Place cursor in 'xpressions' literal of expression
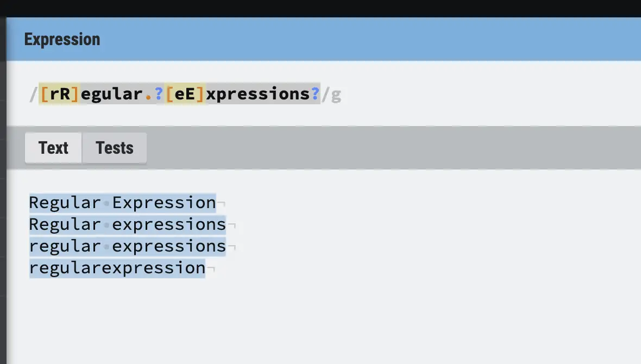This screenshot has height=364, width=641. [257, 93]
